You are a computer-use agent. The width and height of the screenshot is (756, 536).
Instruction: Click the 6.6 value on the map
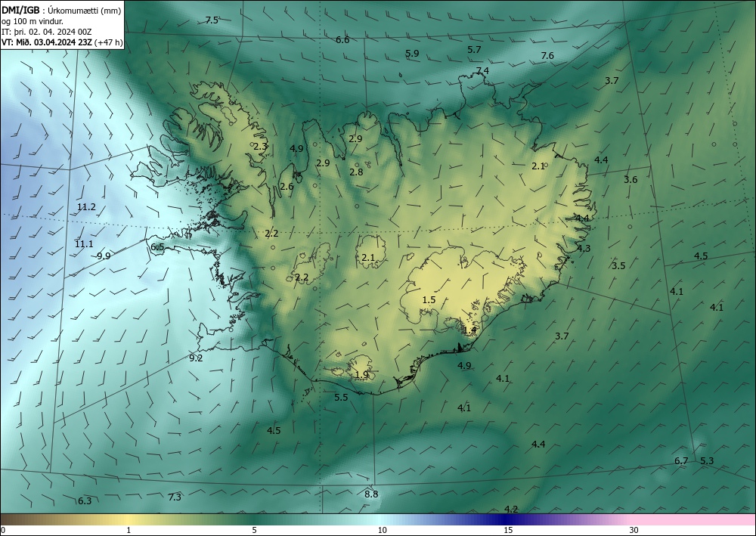(342, 40)
